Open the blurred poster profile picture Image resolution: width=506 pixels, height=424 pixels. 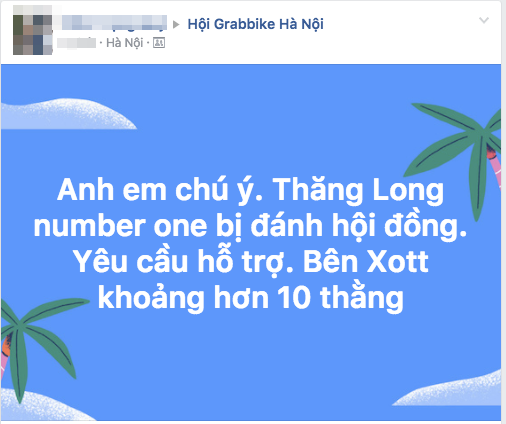tap(33, 30)
